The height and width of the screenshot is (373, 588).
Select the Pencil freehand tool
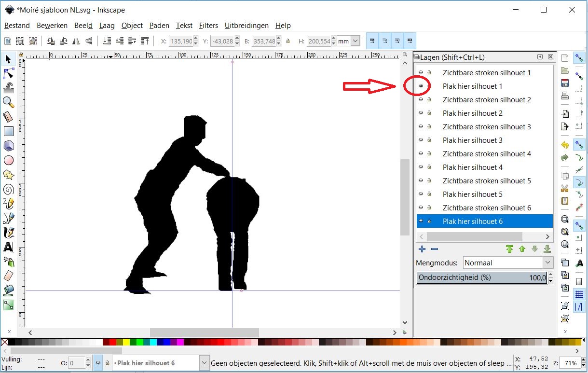click(9, 203)
